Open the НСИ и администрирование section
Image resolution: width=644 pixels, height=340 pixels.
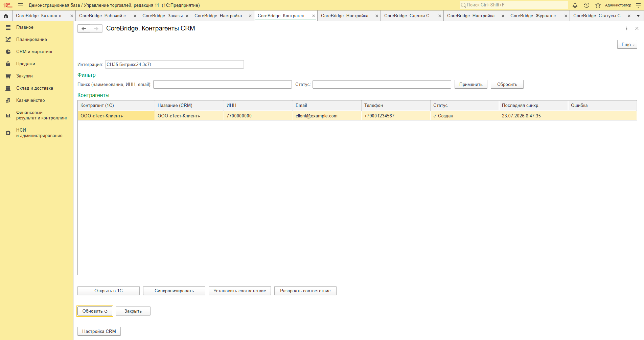[x=39, y=133]
